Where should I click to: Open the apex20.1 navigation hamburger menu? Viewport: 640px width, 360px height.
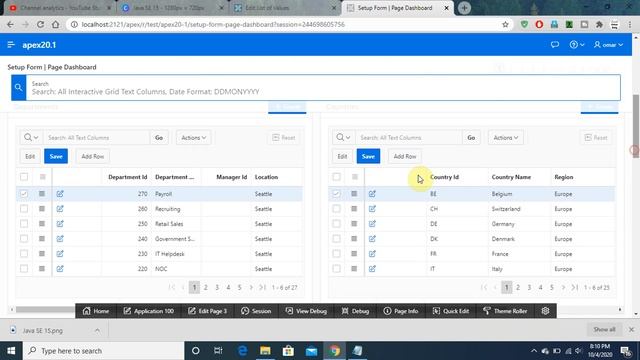click(11, 44)
